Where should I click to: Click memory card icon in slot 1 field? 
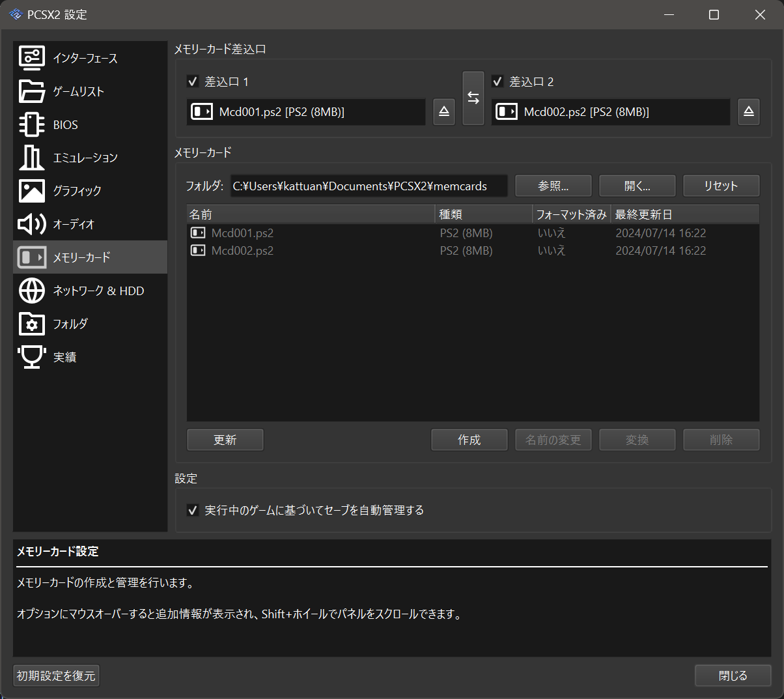(x=201, y=112)
